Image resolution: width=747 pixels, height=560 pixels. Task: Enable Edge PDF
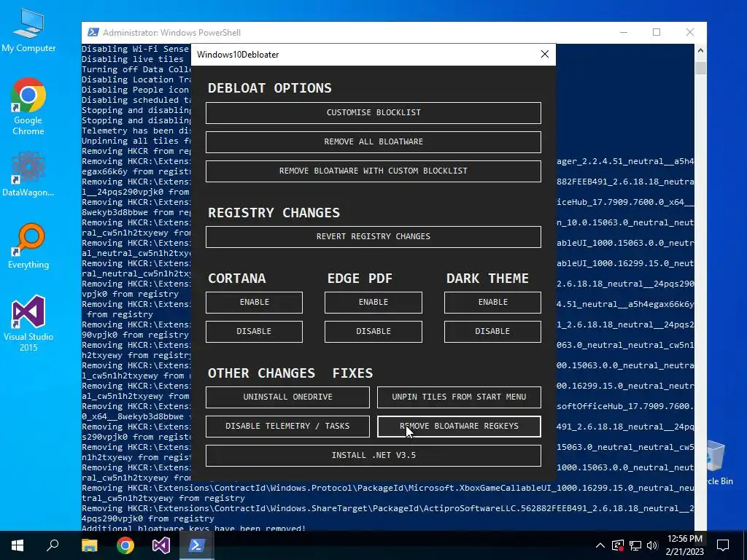pos(373,303)
